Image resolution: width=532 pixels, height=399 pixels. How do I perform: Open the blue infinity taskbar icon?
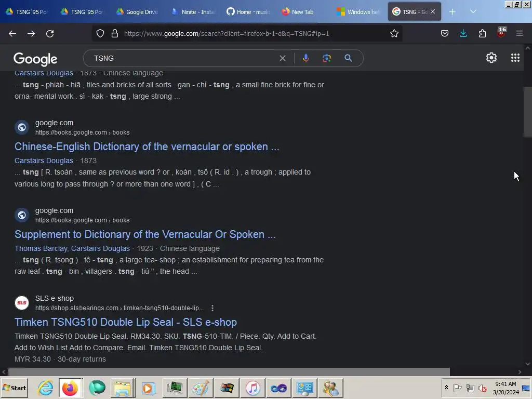point(279,388)
